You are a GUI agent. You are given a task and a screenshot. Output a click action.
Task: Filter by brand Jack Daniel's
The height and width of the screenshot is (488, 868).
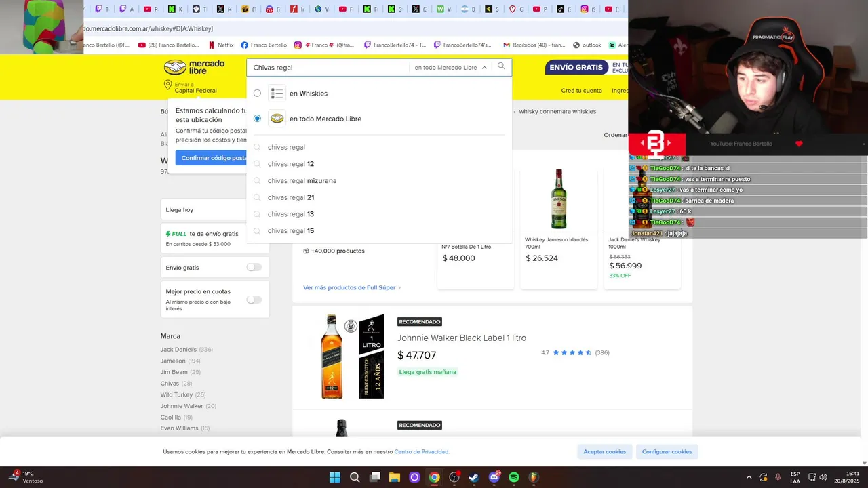pos(178,350)
